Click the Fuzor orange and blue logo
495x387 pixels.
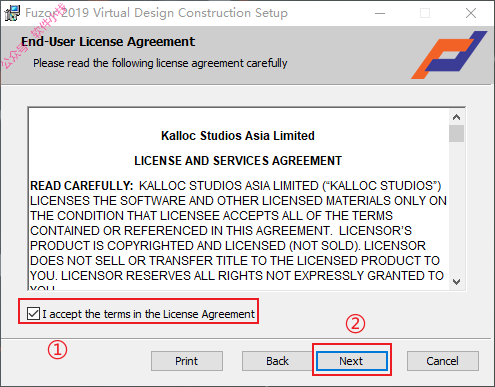coord(449,55)
